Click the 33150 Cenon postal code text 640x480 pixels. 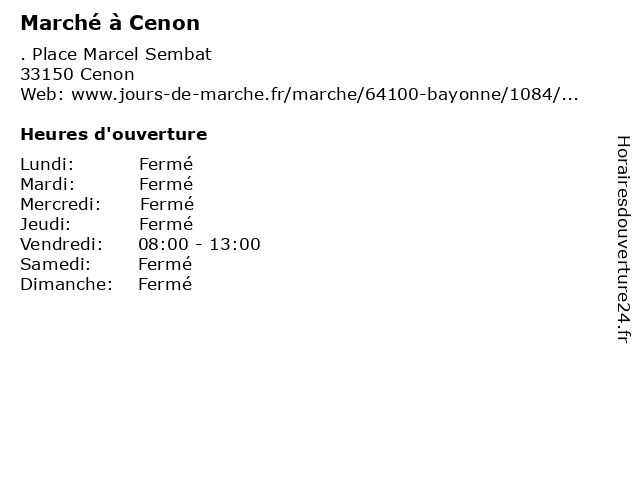77,74
